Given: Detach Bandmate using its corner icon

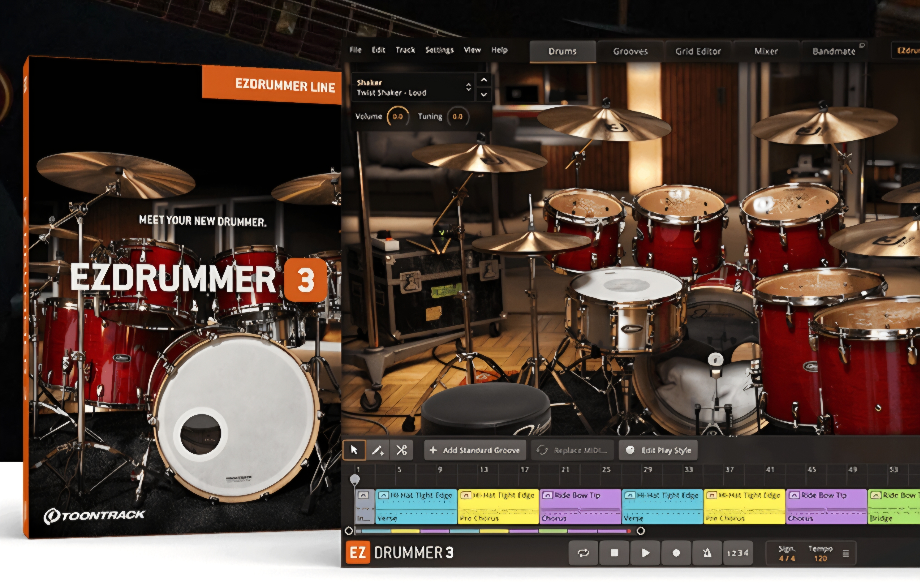Looking at the screenshot, I should [862, 45].
